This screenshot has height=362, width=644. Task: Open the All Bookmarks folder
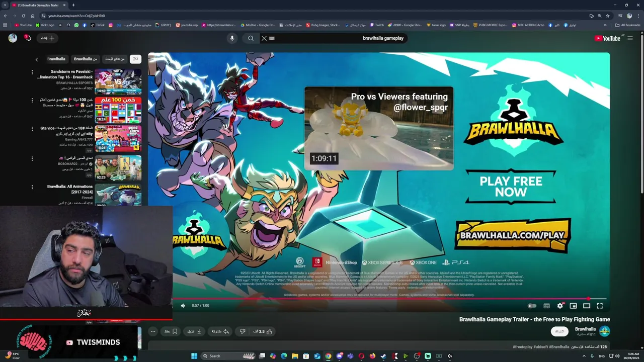[628, 25]
